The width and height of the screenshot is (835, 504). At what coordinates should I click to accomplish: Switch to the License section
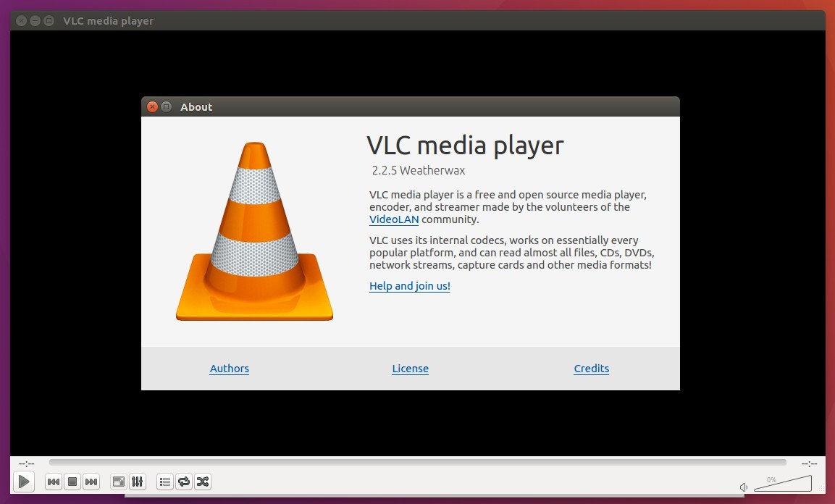click(x=410, y=369)
